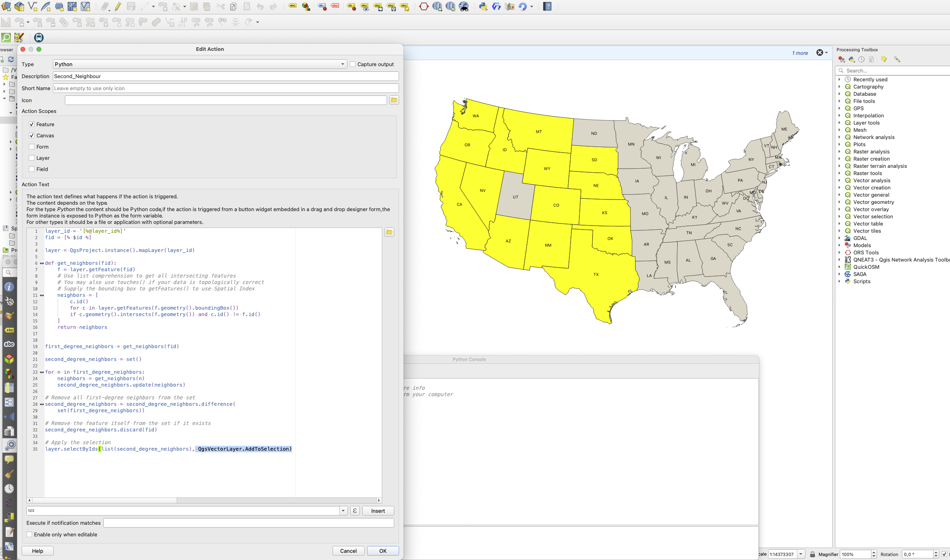Click the Layer Diagram Options icon
The height and width of the screenshot is (560, 950).
pyautogui.click(x=306, y=6)
